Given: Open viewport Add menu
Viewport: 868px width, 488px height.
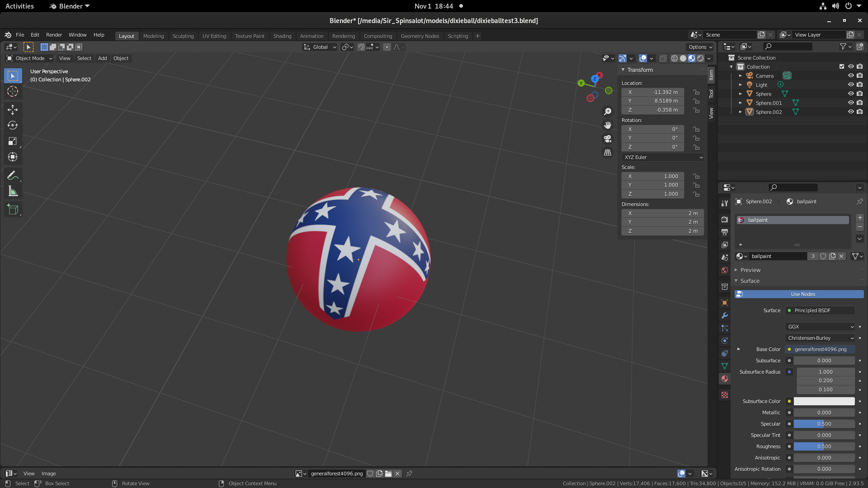Looking at the screenshot, I should [103, 58].
